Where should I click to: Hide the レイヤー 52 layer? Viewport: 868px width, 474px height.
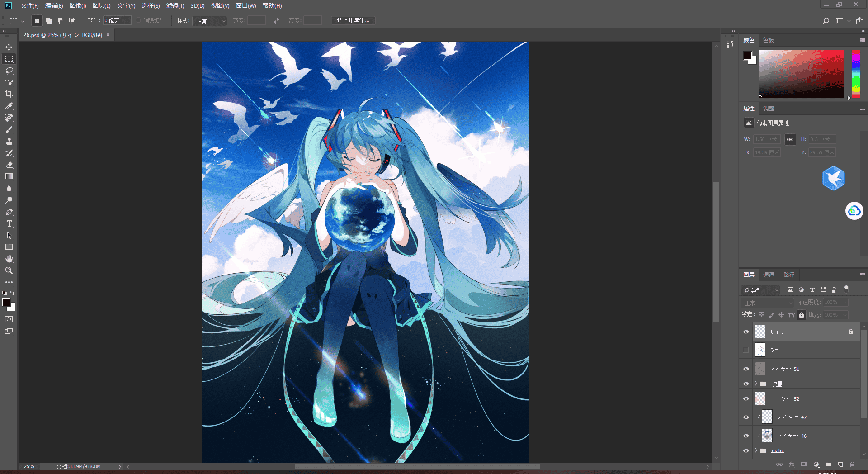tap(746, 398)
